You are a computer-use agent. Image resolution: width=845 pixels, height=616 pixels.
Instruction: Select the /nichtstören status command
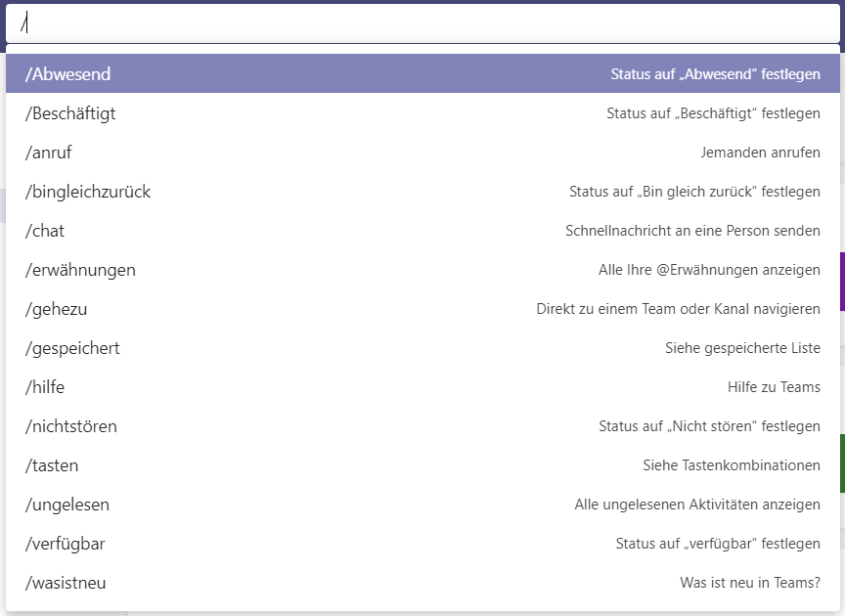(x=422, y=425)
